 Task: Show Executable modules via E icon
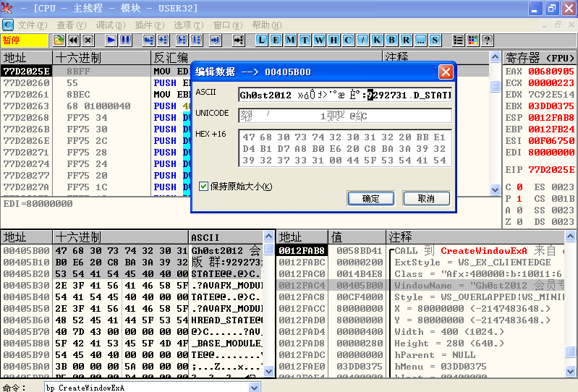(276, 40)
